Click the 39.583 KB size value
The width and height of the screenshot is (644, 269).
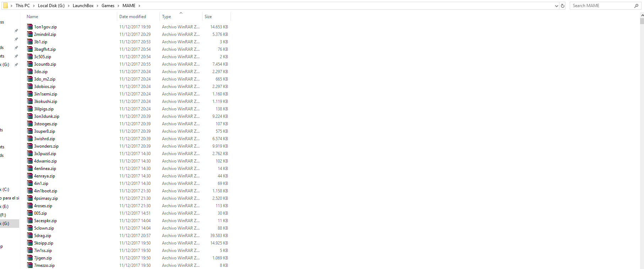(219, 236)
